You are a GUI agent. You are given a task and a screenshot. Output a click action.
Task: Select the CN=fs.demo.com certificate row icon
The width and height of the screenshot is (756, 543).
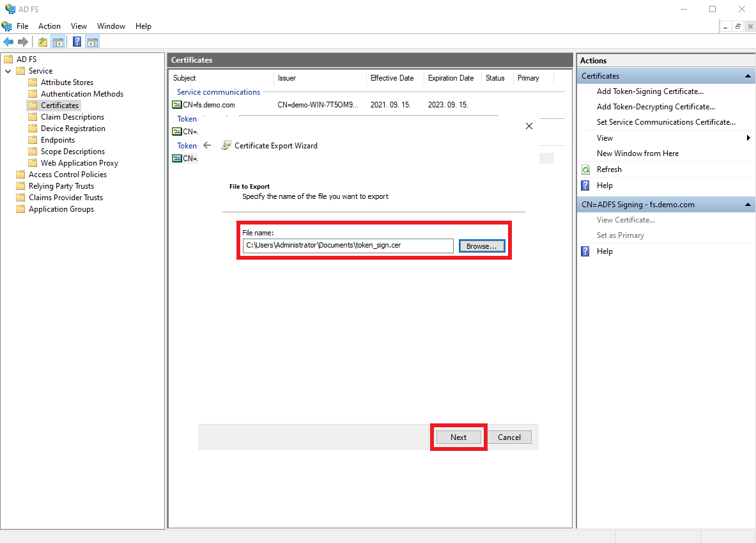[177, 105]
